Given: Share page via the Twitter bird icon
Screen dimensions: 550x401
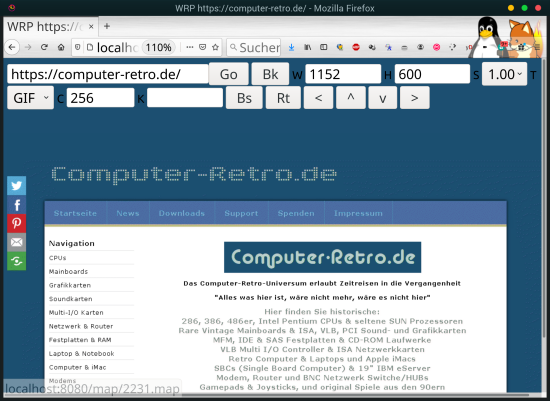Looking at the screenshot, I should (16, 186).
